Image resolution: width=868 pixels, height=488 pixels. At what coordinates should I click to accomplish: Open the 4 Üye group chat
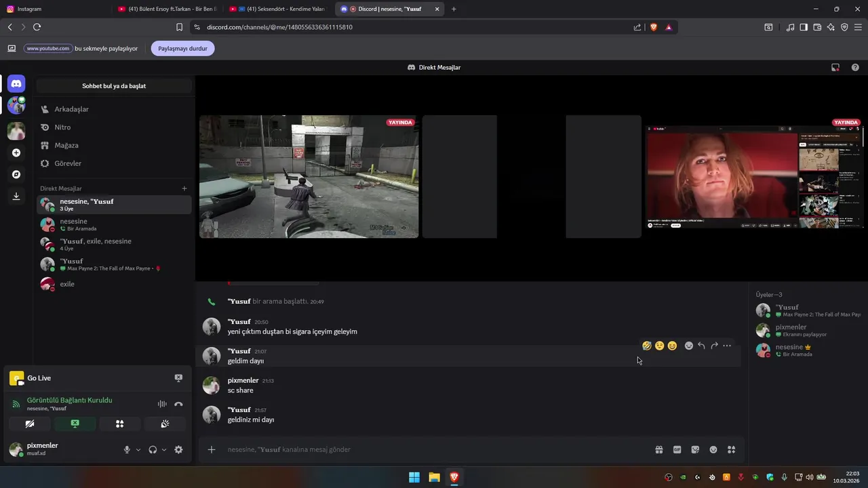(x=114, y=245)
